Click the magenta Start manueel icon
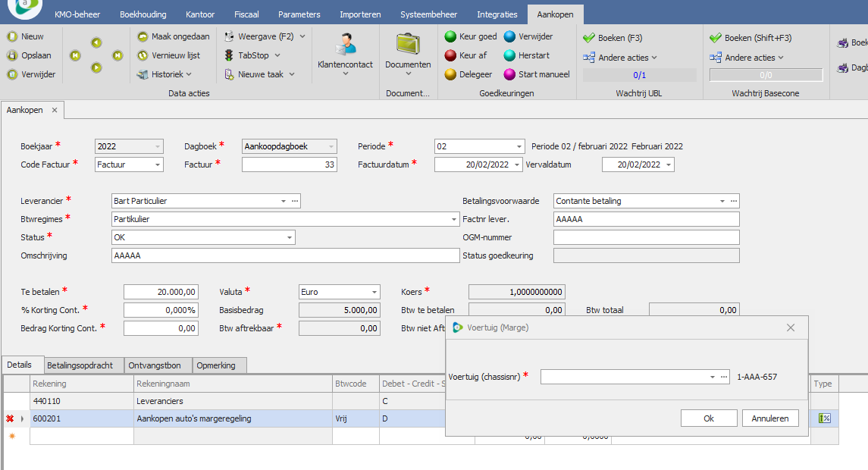The image size is (868, 470). [509, 74]
